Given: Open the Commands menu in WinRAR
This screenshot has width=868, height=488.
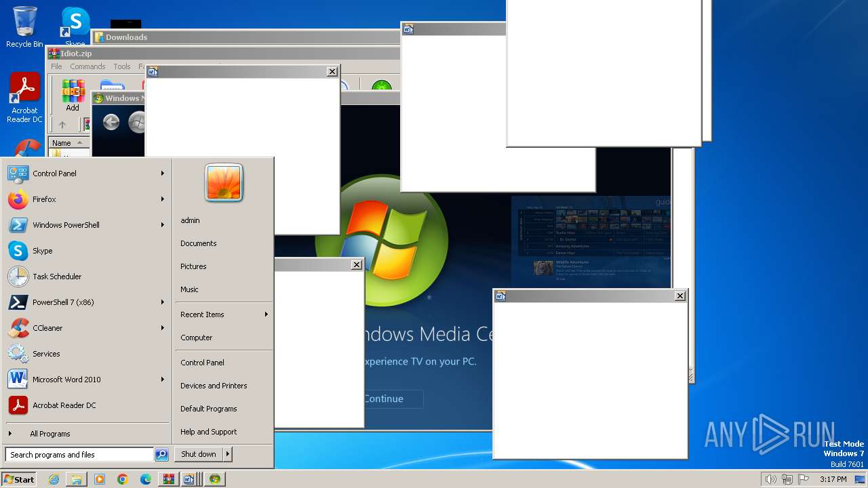Looking at the screenshot, I should (x=87, y=66).
